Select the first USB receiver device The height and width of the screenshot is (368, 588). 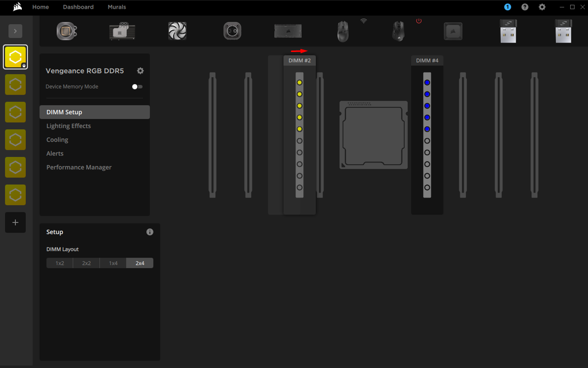(508, 31)
